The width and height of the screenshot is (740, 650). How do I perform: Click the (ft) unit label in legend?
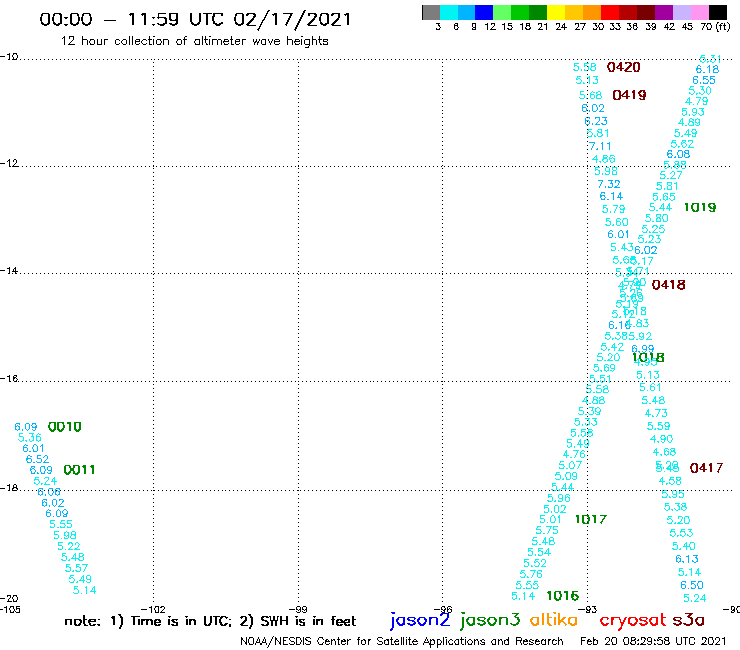(722, 26)
